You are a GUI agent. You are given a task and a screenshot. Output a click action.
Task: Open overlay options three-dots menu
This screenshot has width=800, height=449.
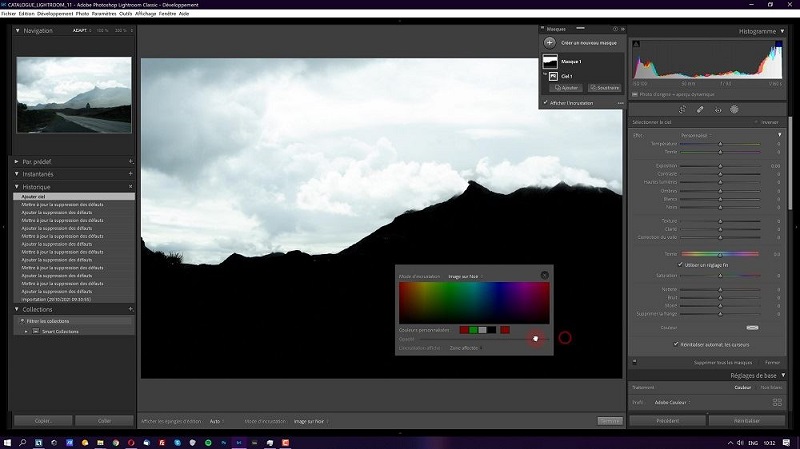click(620, 103)
